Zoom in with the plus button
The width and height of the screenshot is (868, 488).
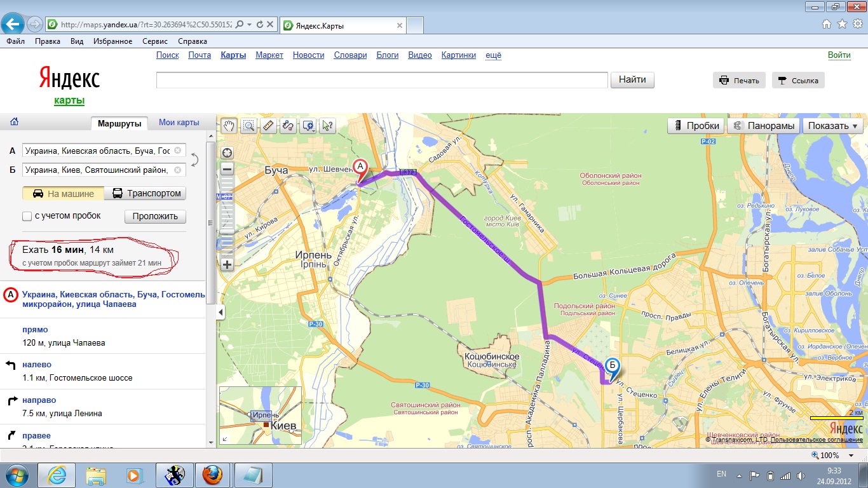tap(227, 265)
